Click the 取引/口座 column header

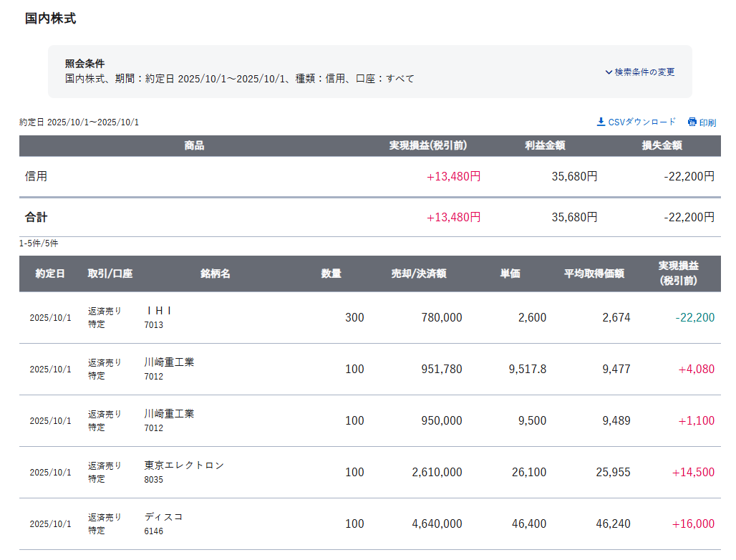point(110,274)
